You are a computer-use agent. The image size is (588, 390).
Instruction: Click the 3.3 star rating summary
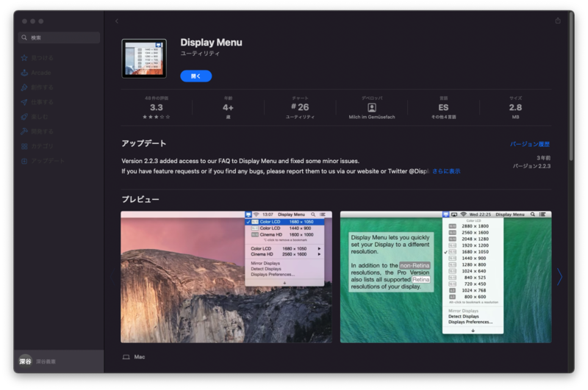click(157, 107)
